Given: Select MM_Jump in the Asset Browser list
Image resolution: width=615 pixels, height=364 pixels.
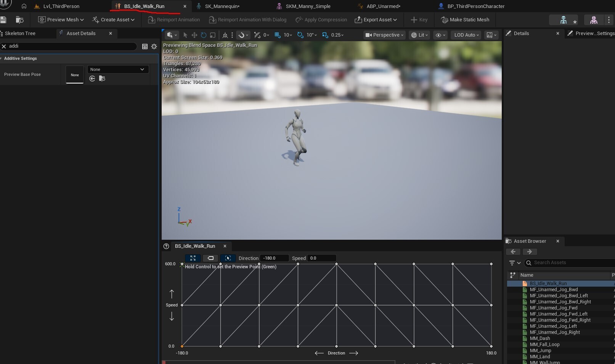Looking at the screenshot, I should (540, 351).
